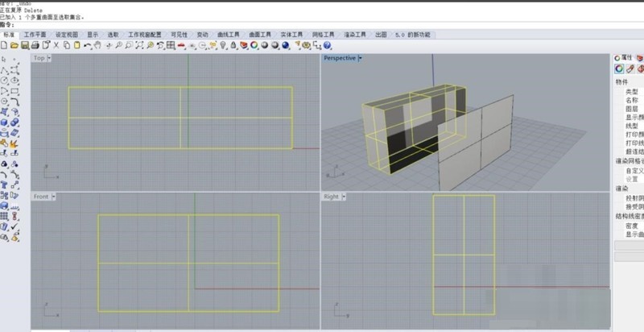Click the Print icon in the standard toolbar
This screenshot has height=332, width=644.
pos(35,45)
